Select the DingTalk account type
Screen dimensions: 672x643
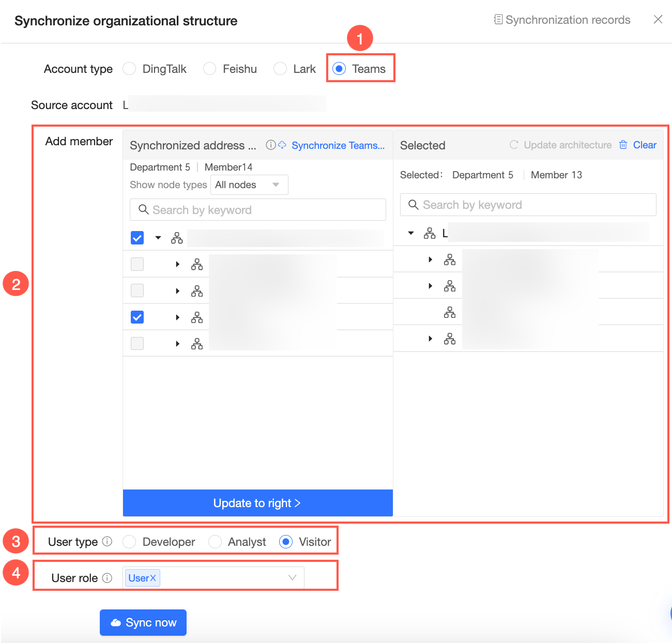tap(129, 69)
